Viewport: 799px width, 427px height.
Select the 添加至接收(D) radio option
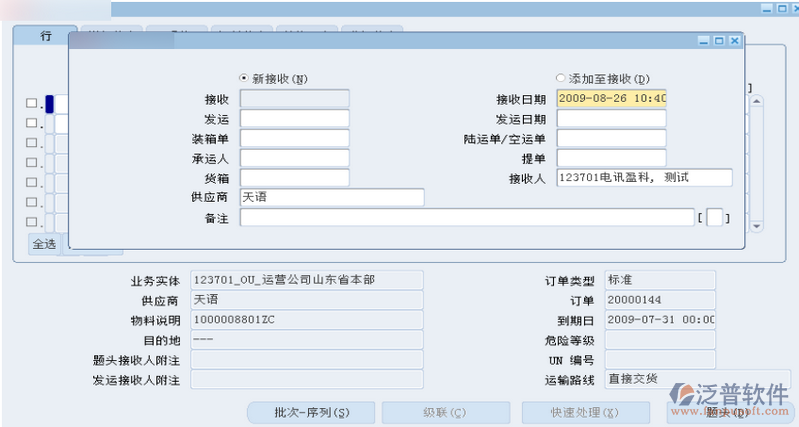[560, 78]
